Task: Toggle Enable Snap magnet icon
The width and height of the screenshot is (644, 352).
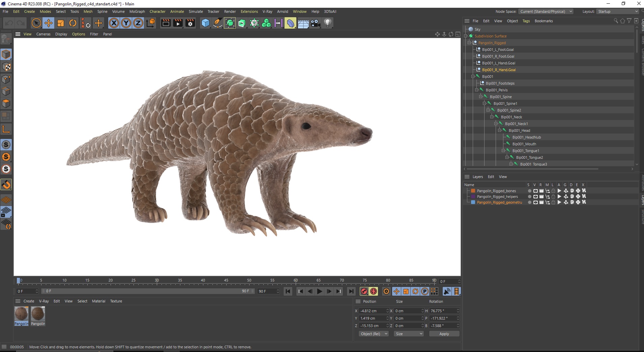Action: pos(6,184)
